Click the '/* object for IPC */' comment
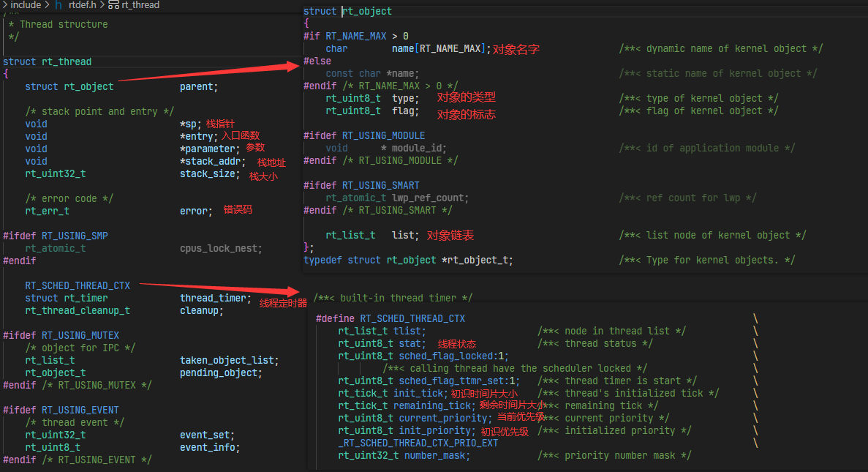The width and height of the screenshot is (868, 472). click(x=80, y=348)
